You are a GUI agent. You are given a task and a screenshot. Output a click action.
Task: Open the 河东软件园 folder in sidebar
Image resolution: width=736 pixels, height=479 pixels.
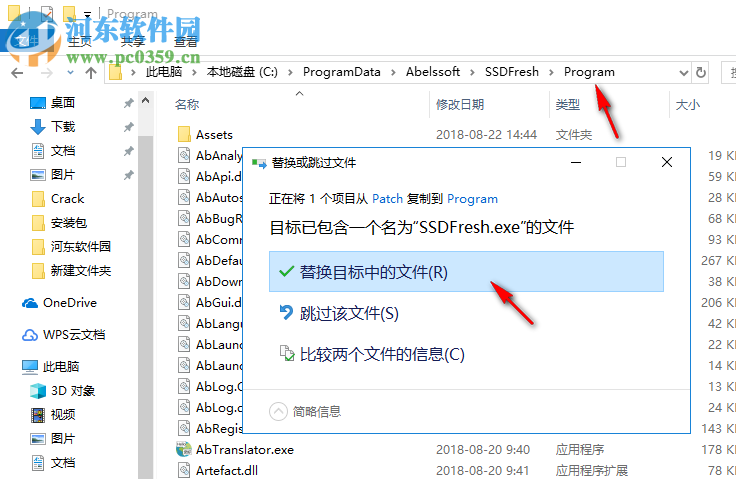81,247
